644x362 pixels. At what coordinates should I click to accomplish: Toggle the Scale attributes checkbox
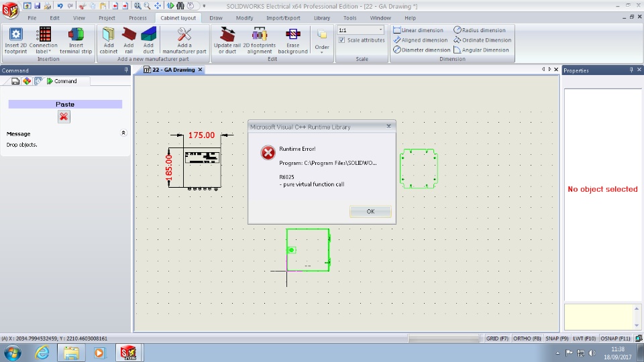[341, 40]
